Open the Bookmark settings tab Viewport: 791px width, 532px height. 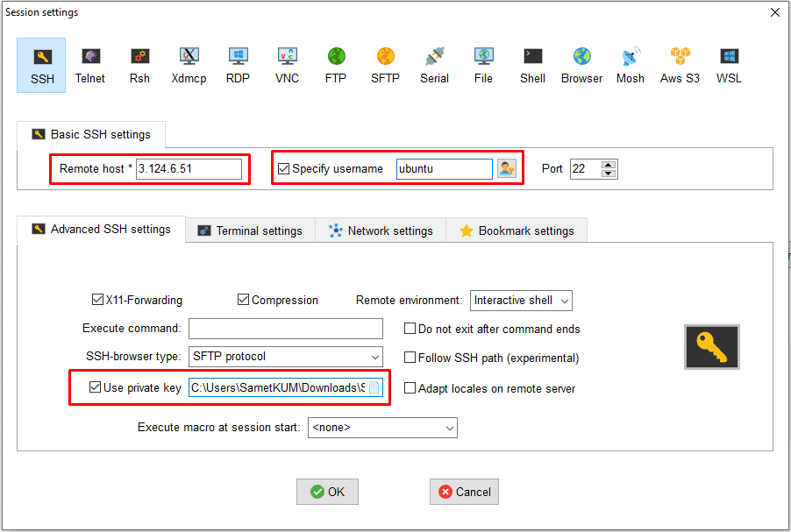click(x=517, y=231)
